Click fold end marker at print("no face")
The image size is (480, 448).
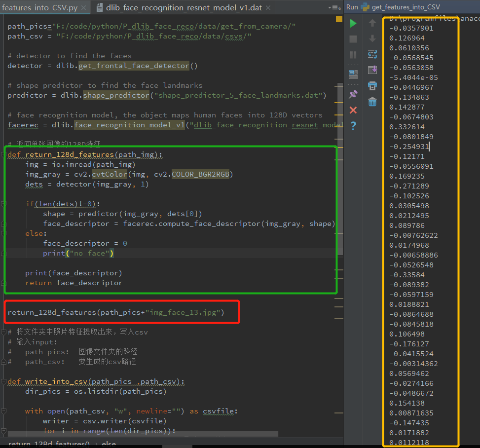[3, 253]
